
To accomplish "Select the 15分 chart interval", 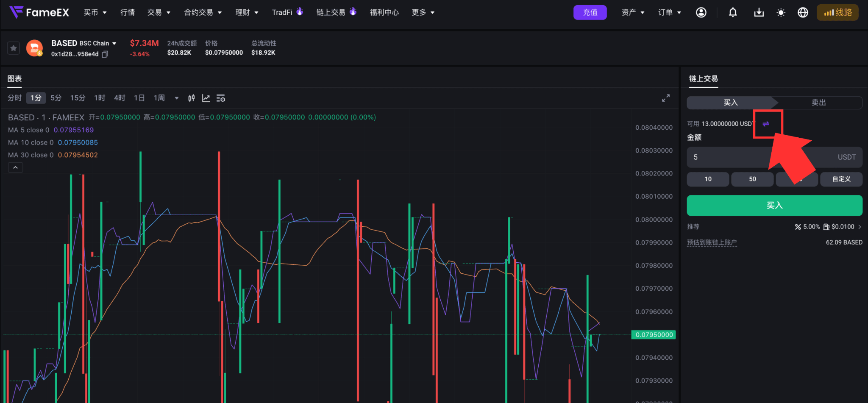I will (78, 98).
